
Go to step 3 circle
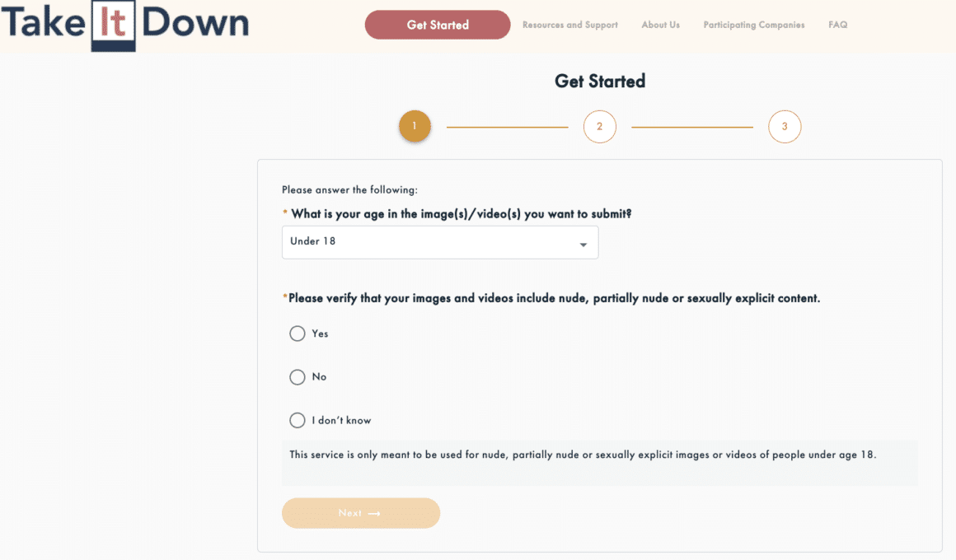[785, 127]
